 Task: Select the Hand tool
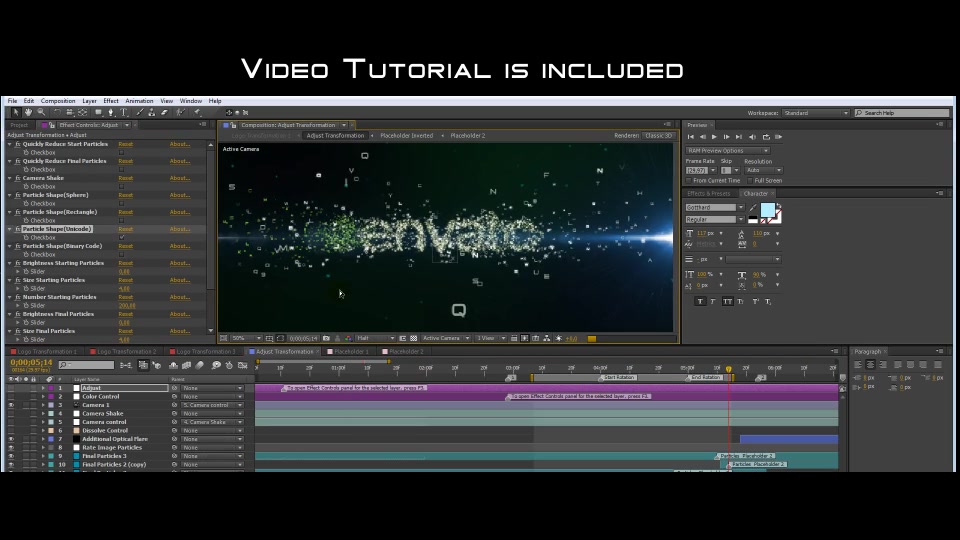[28, 113]
